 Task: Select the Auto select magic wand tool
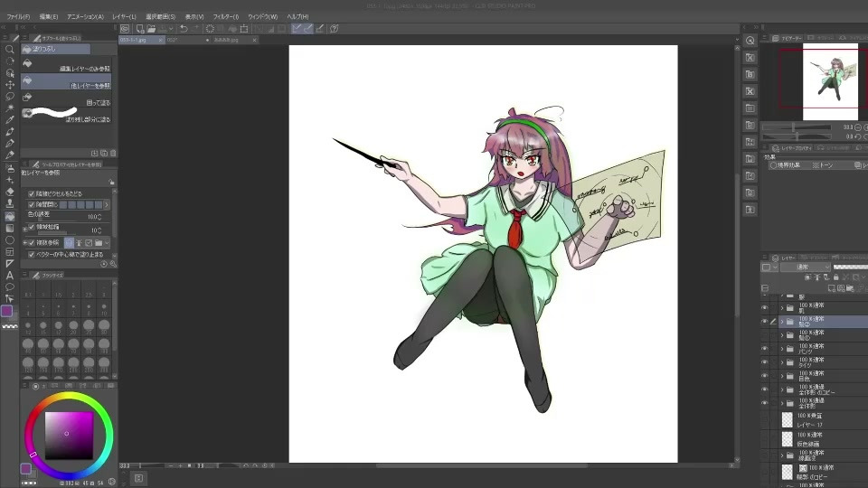pyautogui.click(x=9, y=108)
